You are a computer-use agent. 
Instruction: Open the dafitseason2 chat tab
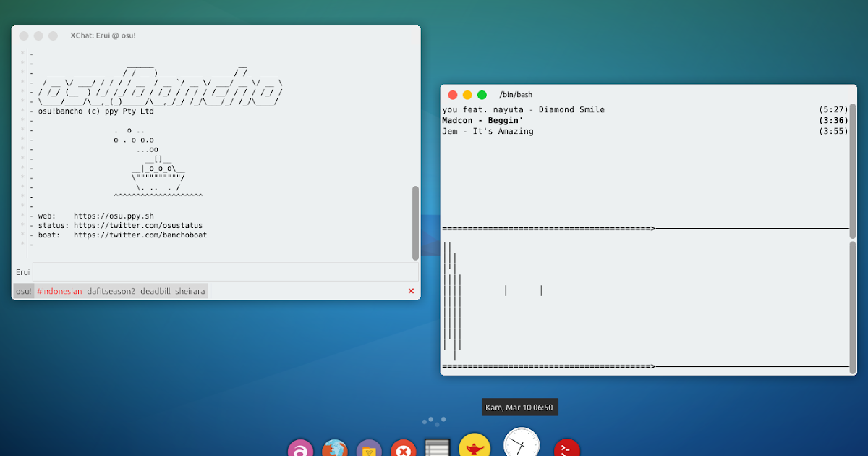click(x=111, y=291)
